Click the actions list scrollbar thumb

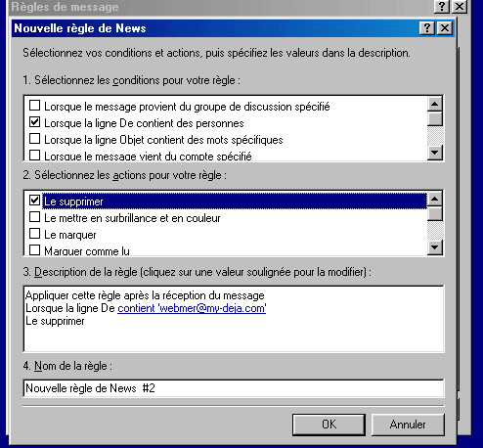pos(435,214)
